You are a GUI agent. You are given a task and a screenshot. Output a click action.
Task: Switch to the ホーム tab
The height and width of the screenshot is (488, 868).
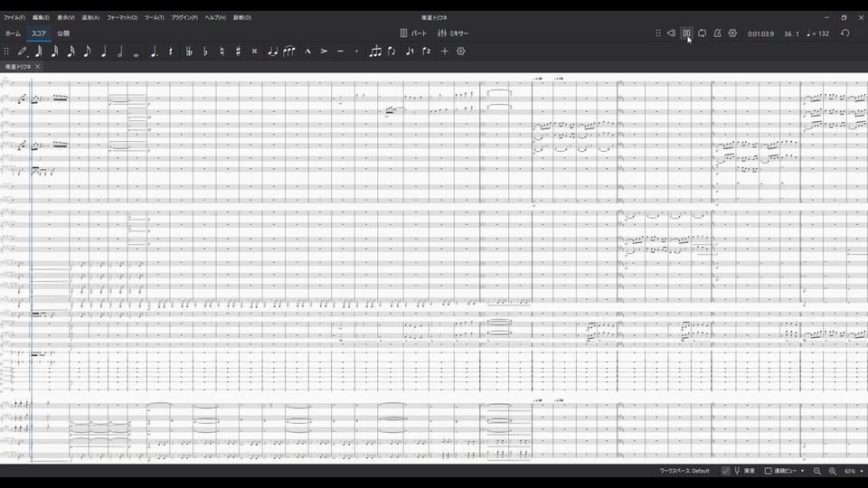pos(13,33)
